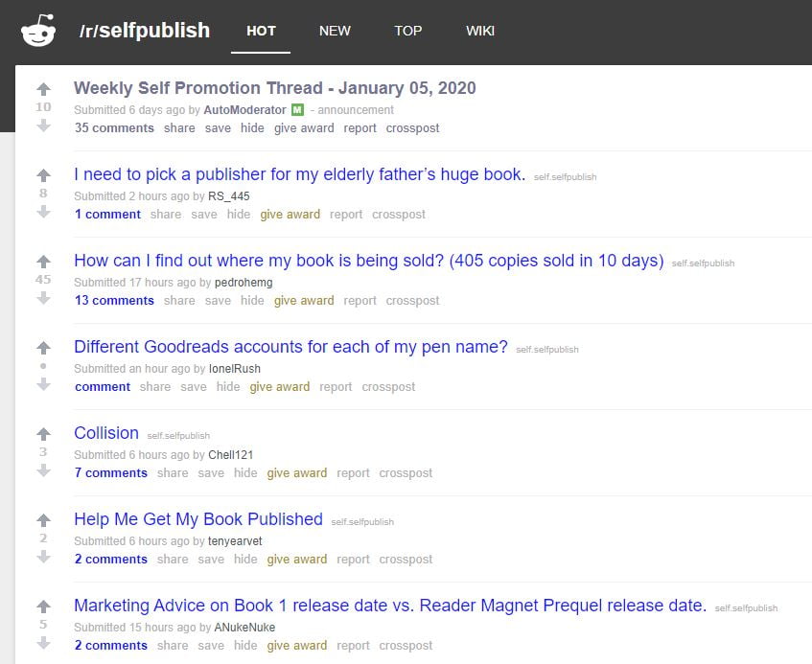This screenshot has width=812, height=664.
Task: Downvote the Collision post
Action: click(43, 469)
